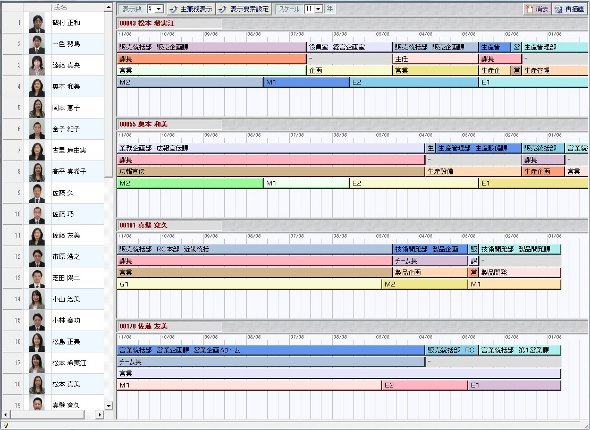Click the G1 yellow bar in third chart
Image resolution: width=590 pixels, height=430 pixels.
tap(249, 284)
